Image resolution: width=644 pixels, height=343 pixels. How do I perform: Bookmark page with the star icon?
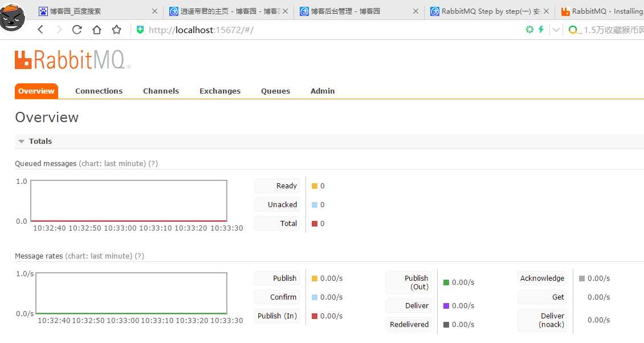(117, 30)
